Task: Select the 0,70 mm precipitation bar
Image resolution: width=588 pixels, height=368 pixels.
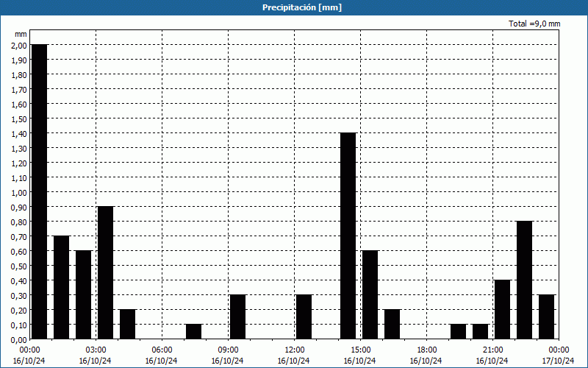Action: point(61,288)
